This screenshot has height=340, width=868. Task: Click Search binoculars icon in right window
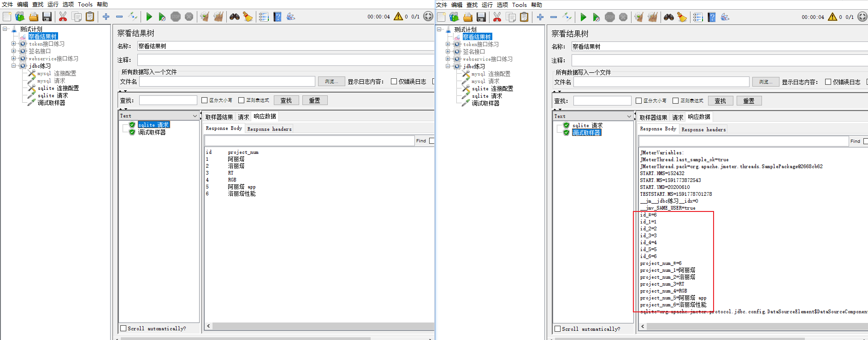(669, 17)
